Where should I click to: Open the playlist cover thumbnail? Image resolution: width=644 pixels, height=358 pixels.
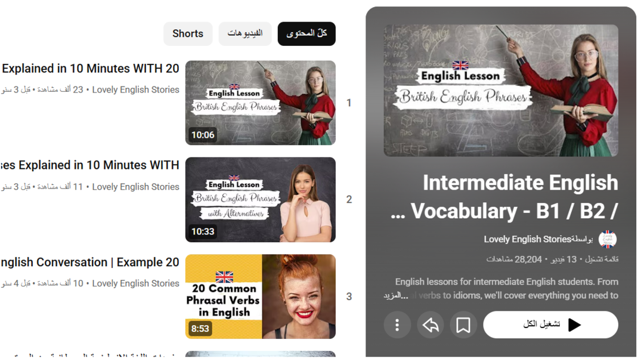click(x=500, y=91)
